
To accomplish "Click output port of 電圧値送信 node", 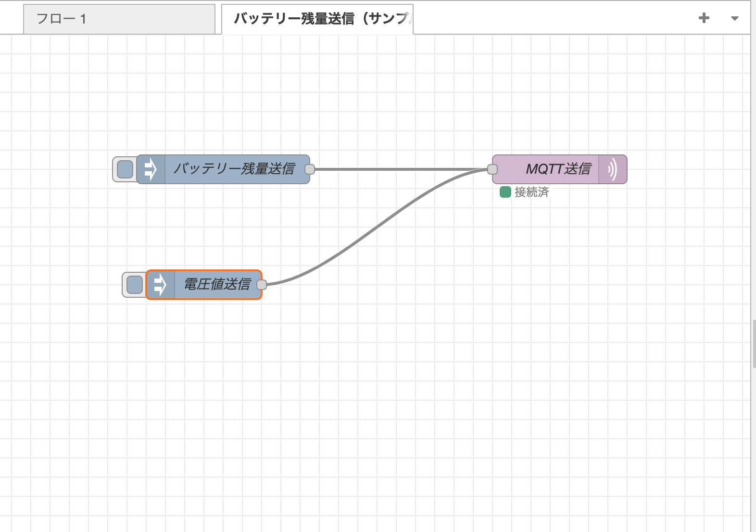I will pos(262,285).
